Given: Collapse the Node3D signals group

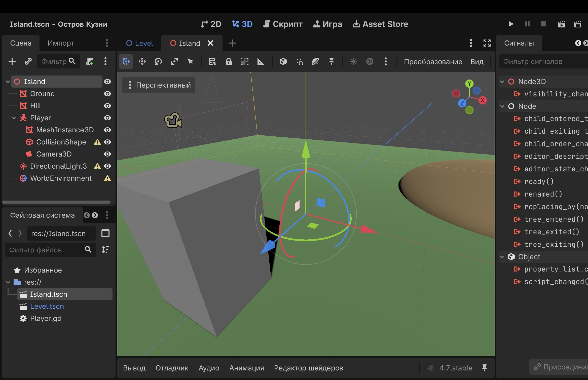Looking at the screenshot, I should pos(502,82).
